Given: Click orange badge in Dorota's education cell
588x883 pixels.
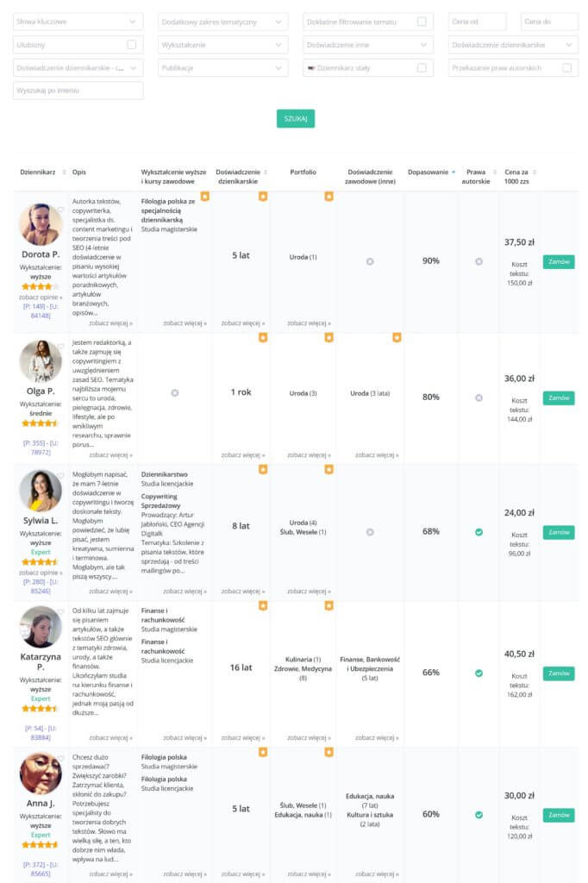Looking at the screenshot, I should [205, 197].
